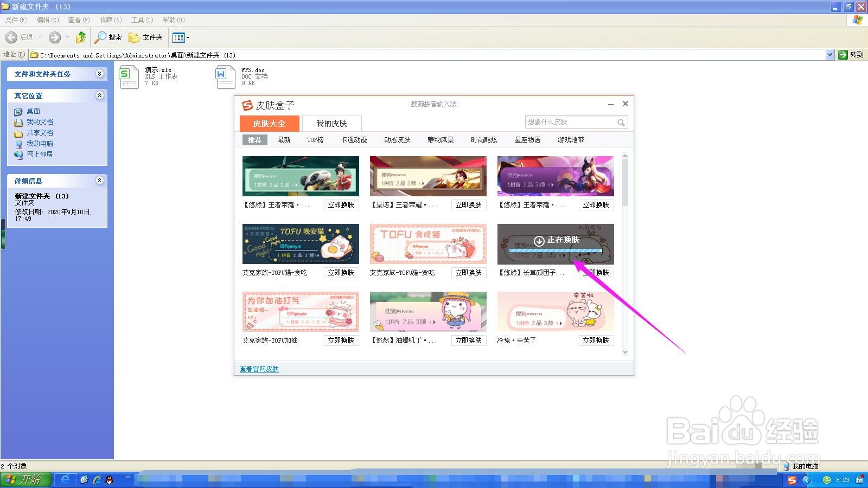Open 桌面 link in sidebar
Viewport: 868px width, 488px height.
click(x=34, y=111)
